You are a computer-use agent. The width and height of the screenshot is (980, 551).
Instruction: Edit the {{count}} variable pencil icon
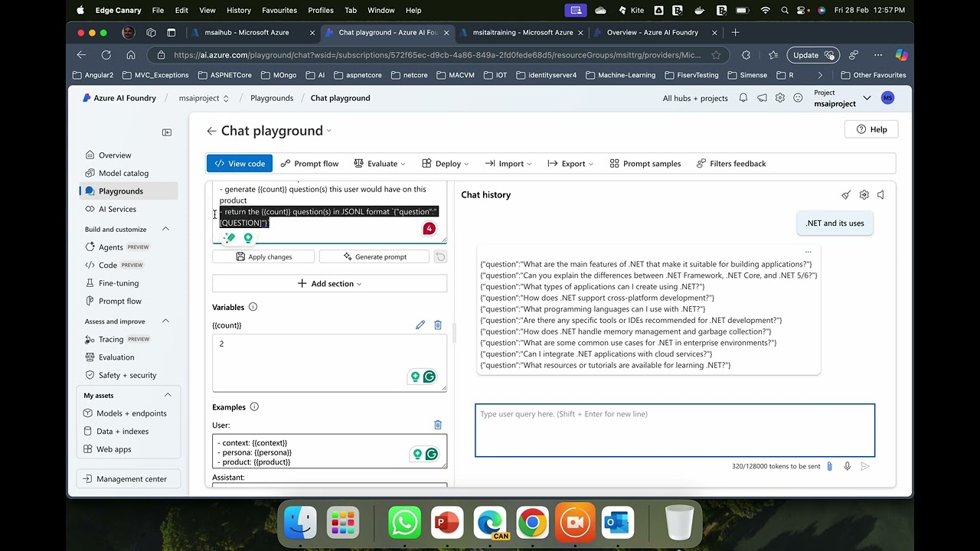click(x=420, y=325)
